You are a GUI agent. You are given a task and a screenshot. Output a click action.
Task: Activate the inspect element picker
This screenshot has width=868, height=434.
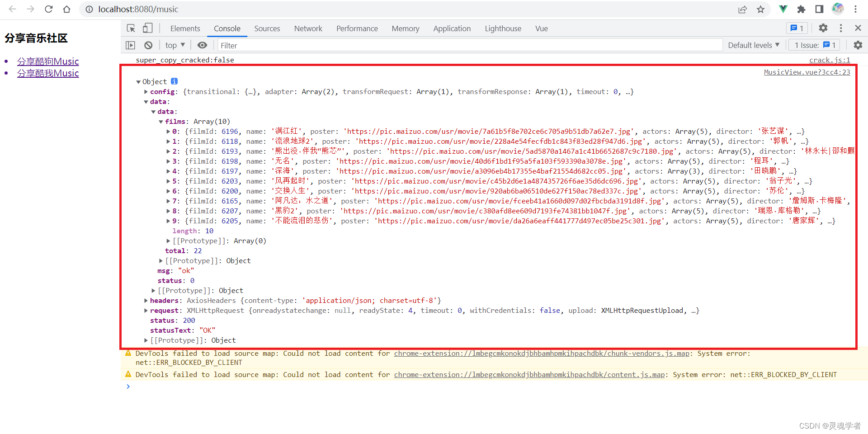pyautogui.click(x=131, y=28)
